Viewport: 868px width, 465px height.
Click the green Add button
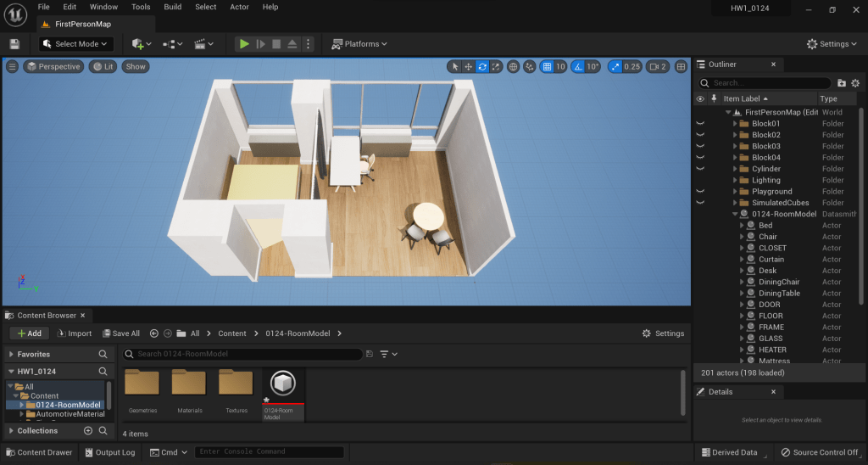point(28,333)
